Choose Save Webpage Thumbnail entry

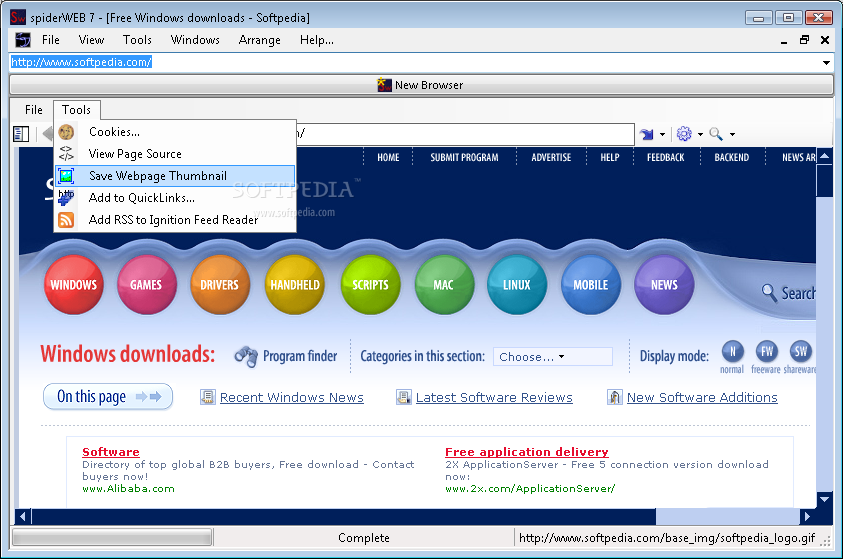(175, 176)
